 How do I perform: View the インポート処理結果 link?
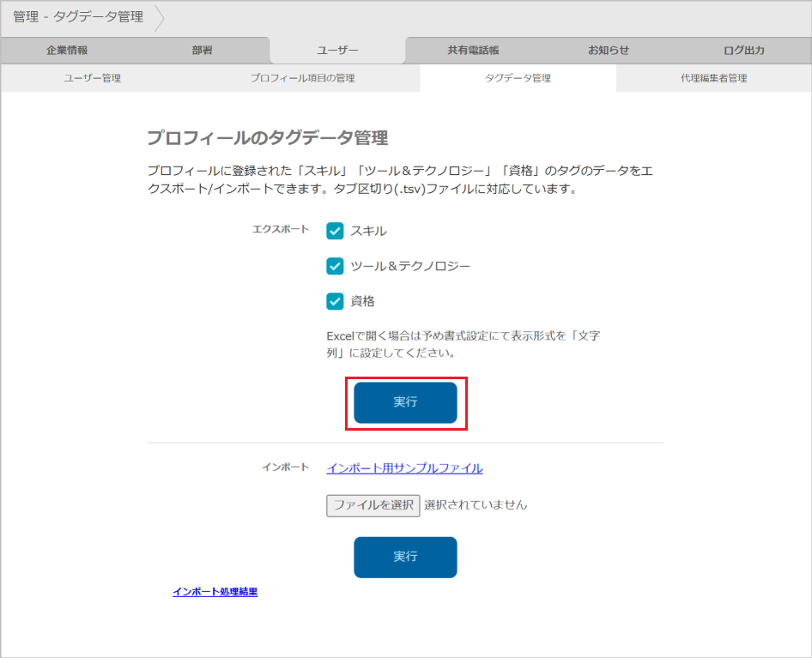pos(215,592)
